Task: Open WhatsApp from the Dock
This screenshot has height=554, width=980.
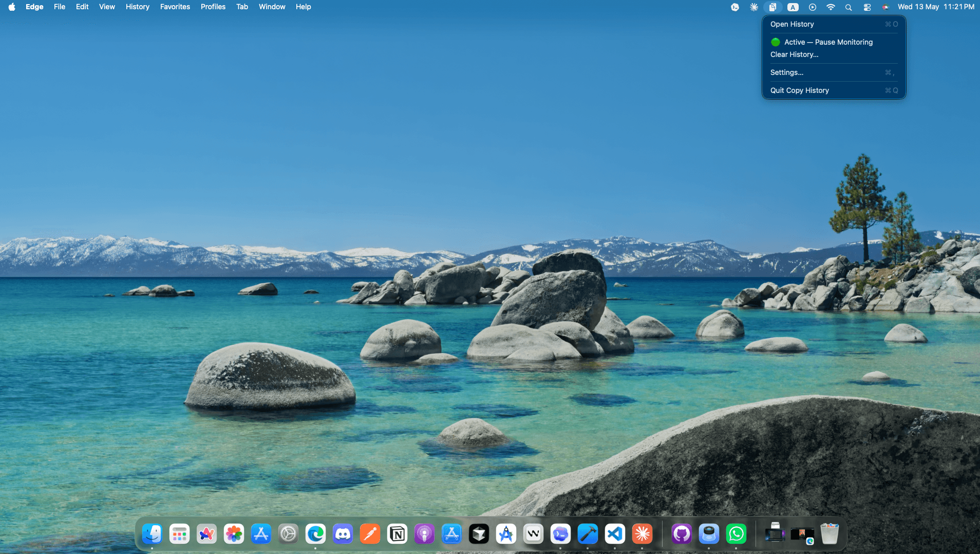Action: click(736, 534)
